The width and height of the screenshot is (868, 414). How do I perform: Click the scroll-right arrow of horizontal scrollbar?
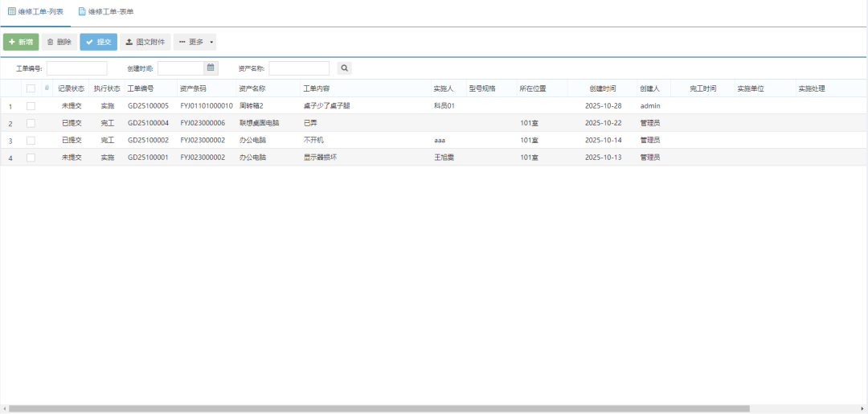[x=862, y=408]
